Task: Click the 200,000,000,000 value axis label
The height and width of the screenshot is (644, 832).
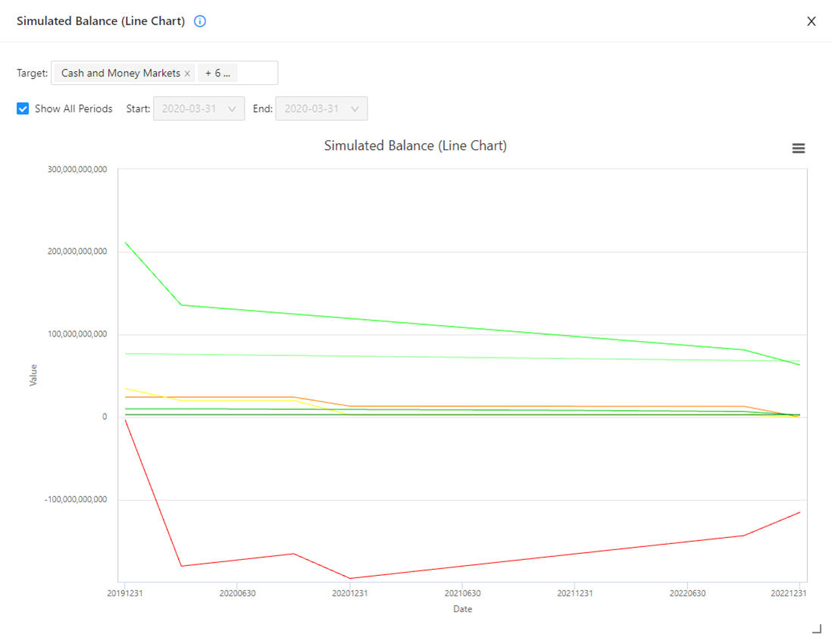Action: click(77, 252)
